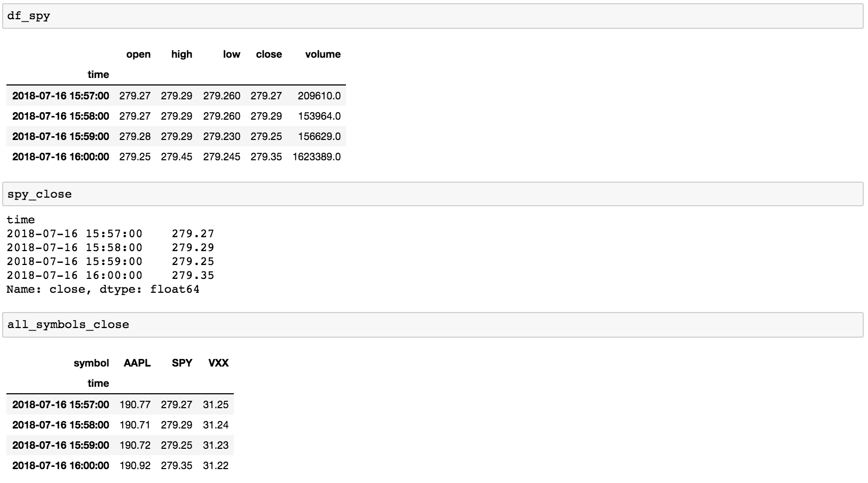
Task: Click the df_spy code cell
Action: pos(432,16)
